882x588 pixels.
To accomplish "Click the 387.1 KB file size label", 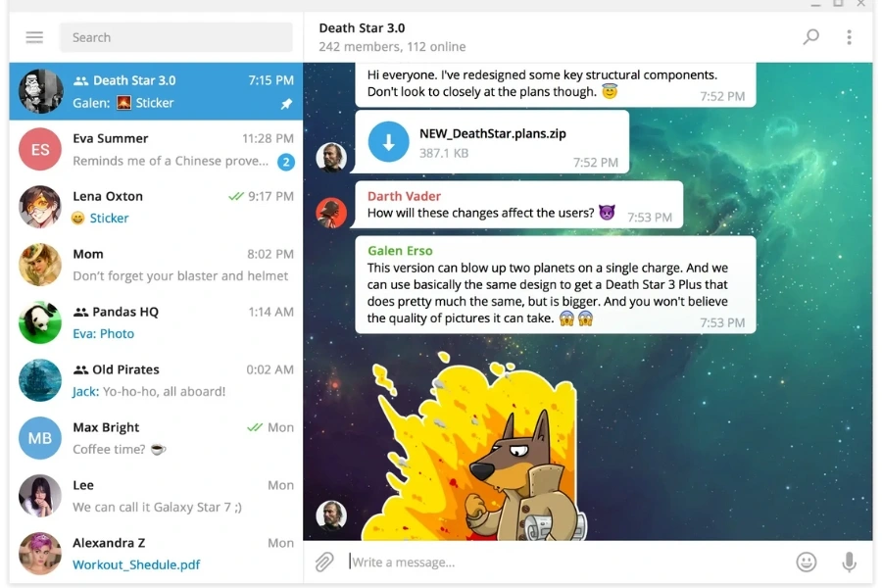I will [x=444, y=153].
